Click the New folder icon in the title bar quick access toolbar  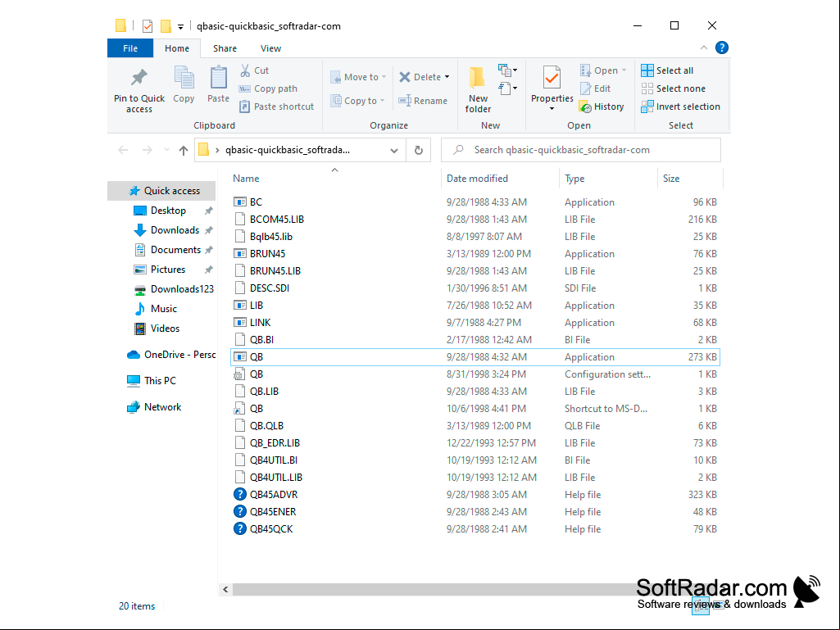pyautogui.click(x=166, y=25)
